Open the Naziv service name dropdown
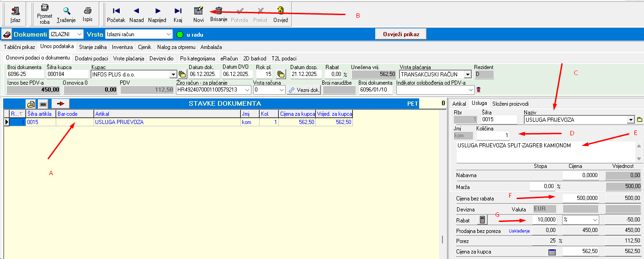Screen dimensions: 644x259 (631, 120)
